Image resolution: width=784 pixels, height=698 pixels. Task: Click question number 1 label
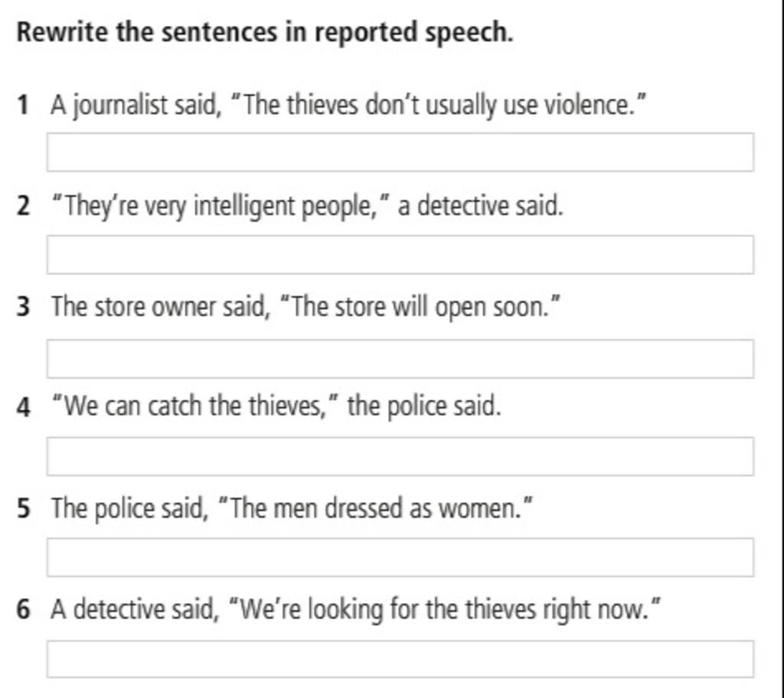[22, 106]
